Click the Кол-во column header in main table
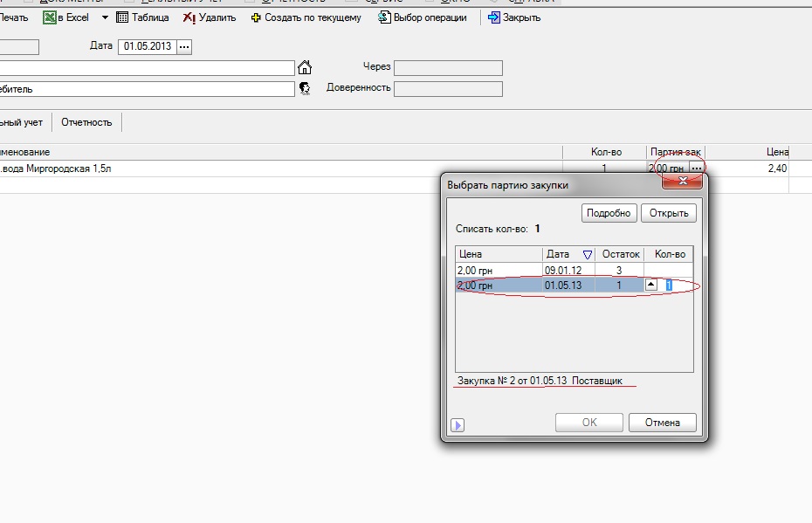812x523 pixels. 605,152
